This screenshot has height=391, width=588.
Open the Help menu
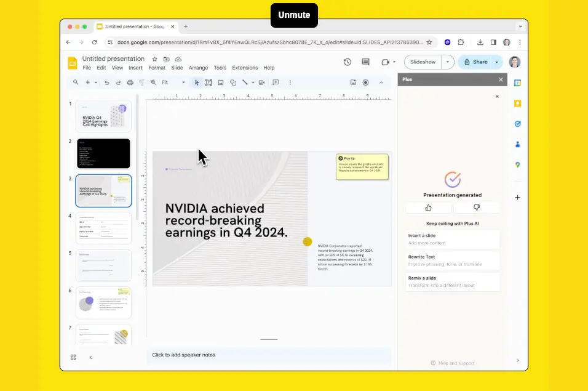[x=269, y=68]
